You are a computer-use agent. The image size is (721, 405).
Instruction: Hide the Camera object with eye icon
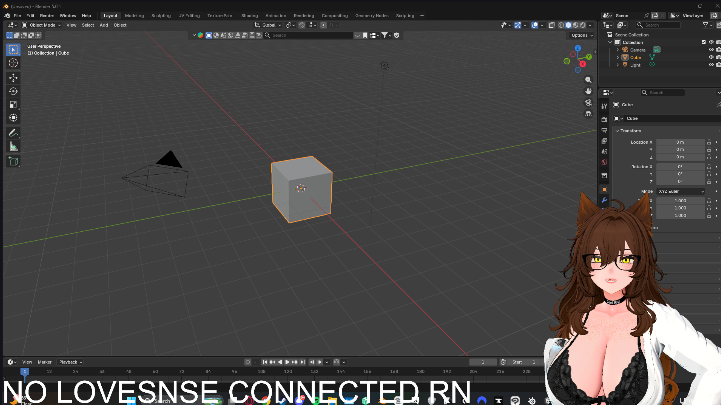pyautogui.click(x=711, y=50)
